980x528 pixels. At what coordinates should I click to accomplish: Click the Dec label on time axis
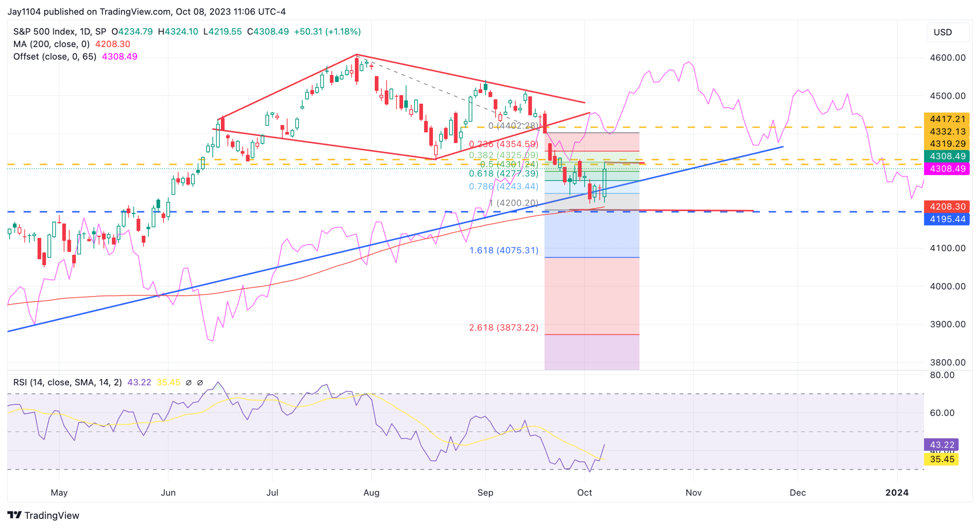[x=798, y=493]
